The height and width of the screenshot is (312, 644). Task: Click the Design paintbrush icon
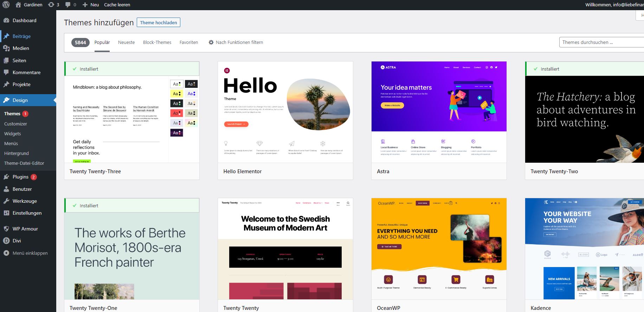point(6,100)
